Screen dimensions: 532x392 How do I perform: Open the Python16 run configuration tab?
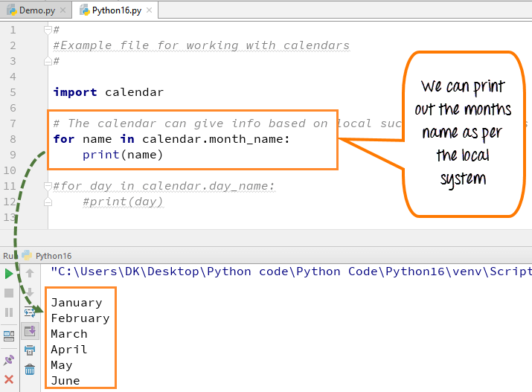click(52, 255)
